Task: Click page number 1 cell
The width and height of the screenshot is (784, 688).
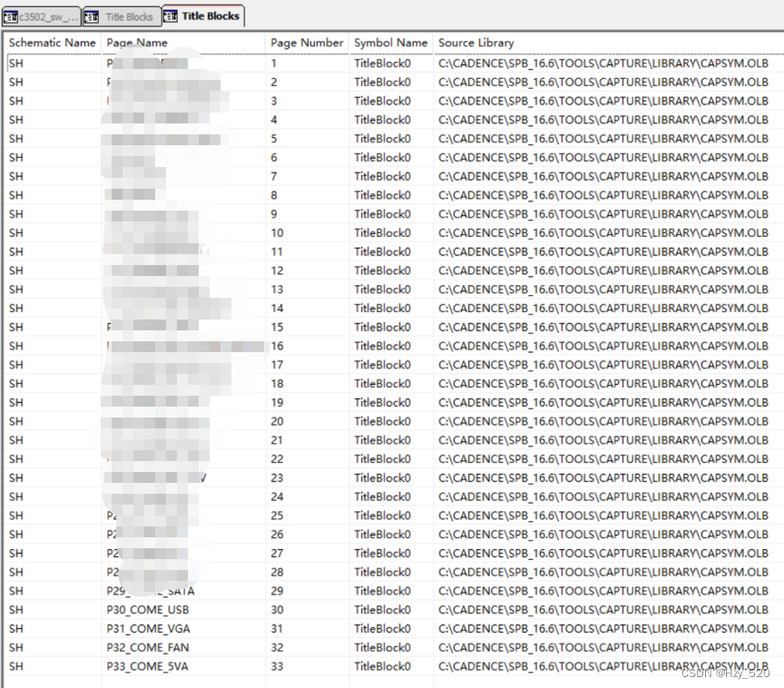Action: (x=274, y=64)
